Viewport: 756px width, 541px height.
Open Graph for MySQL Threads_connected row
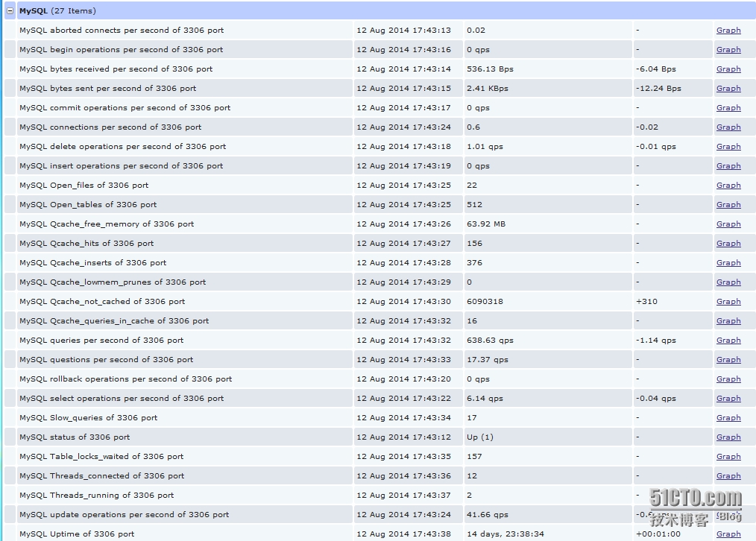click(728, 476)
